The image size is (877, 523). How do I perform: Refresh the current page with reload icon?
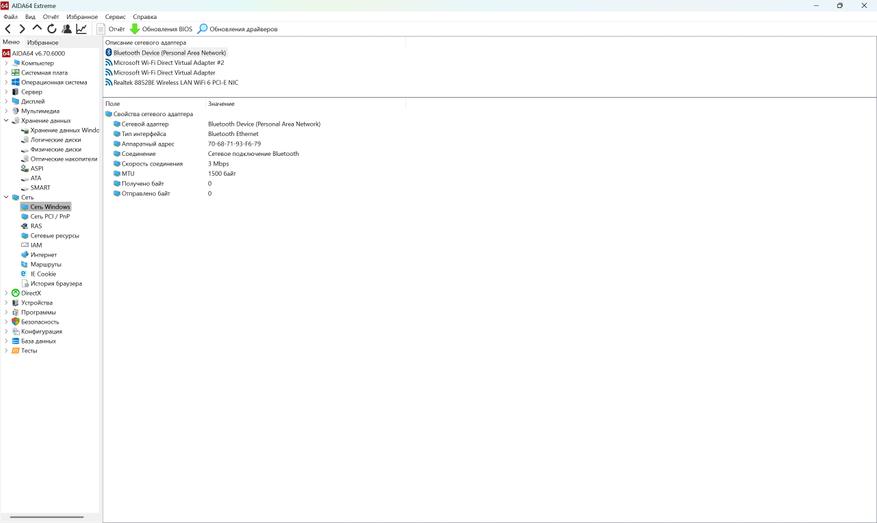(x=51, y=29)
